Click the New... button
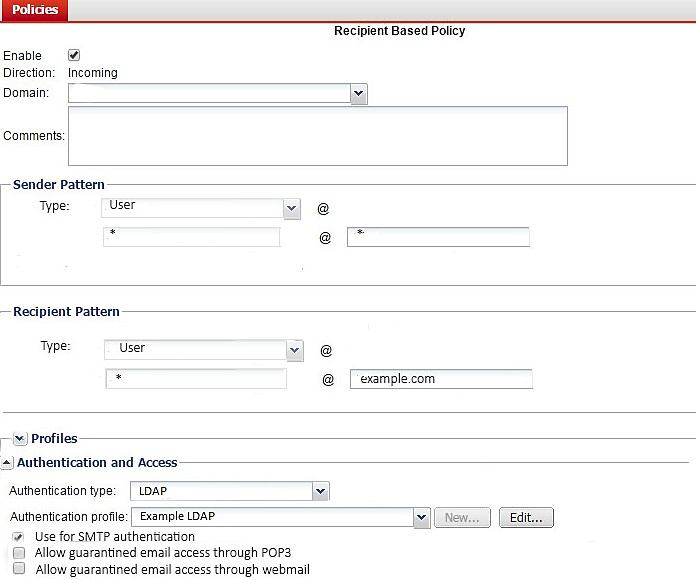 462,517
